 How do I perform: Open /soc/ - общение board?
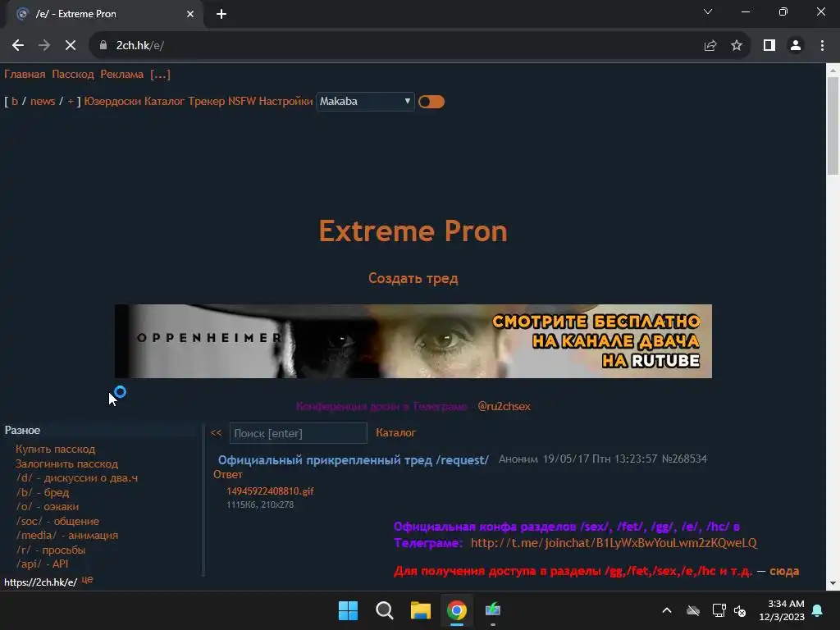tap(57, 521)
